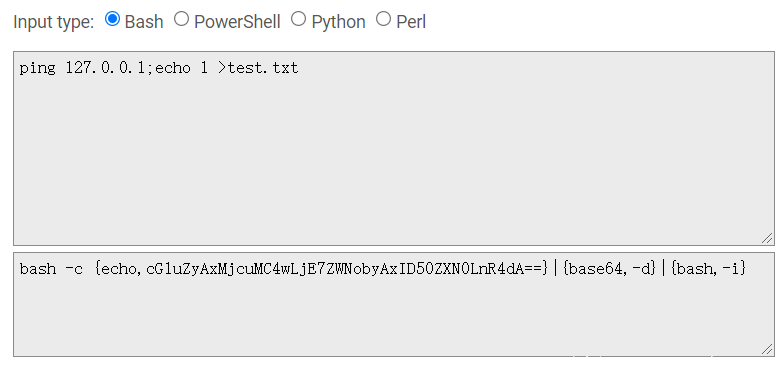Click the {base64,-d} segment in output
The height and width of the screenshot is (382, 783).
609,269
